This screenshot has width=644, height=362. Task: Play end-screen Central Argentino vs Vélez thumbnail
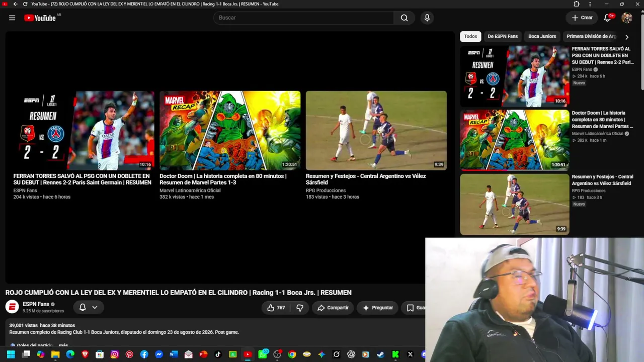click(376, 131)
